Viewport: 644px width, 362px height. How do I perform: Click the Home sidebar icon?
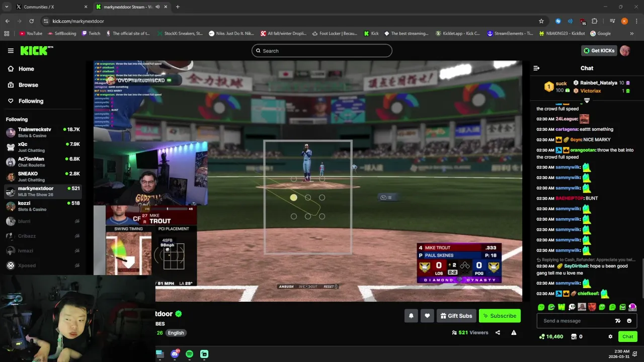point(11,69)
